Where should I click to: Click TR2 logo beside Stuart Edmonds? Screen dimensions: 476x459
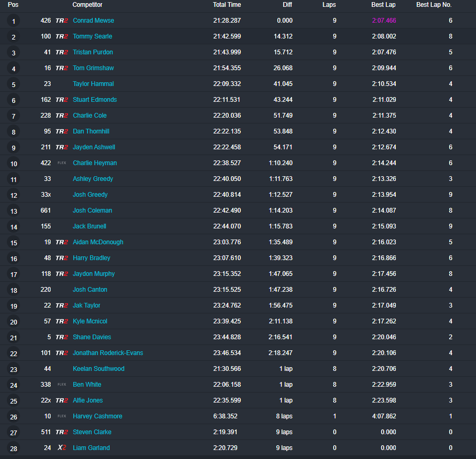62,100
